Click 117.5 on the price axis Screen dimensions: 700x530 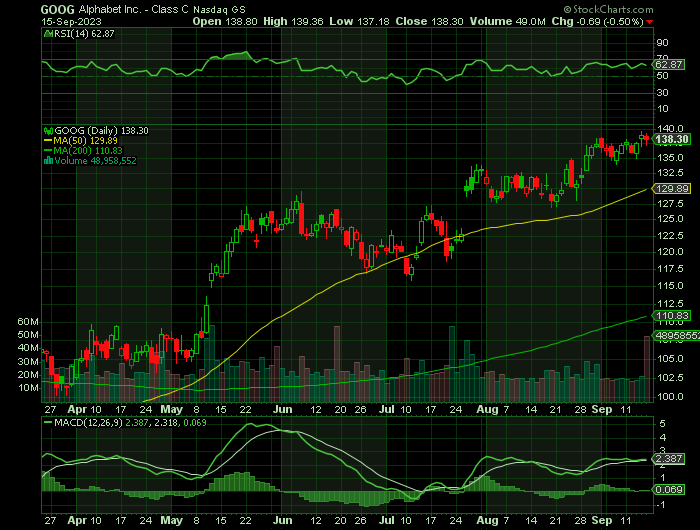click(670, 269)
